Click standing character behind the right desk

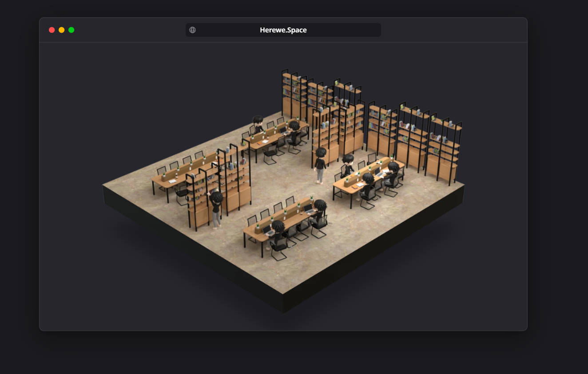pyautogui.click(x=348, y=165)
